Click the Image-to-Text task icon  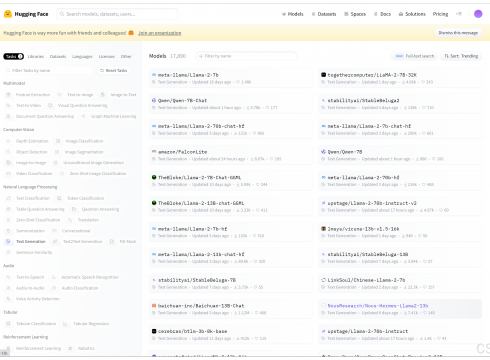click(103, 95)
